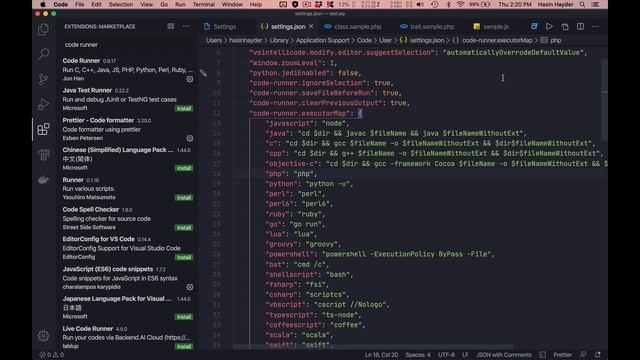The height and width of the screenshot is (360, 640).
Task: Split the editor to the right
Action: tap(580, 27)
